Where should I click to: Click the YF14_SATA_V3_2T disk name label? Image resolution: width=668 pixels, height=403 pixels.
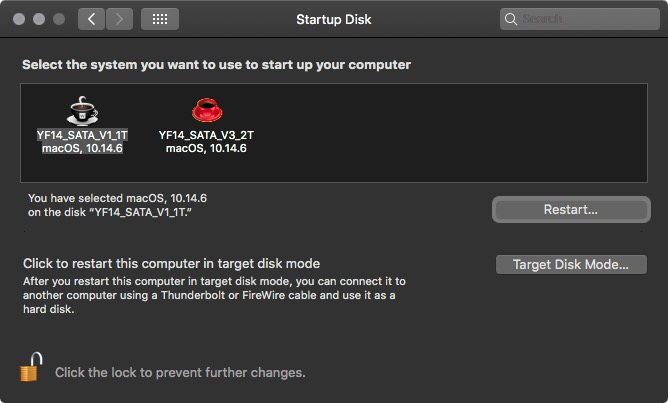pyautogui.click(x=206, y=134)
